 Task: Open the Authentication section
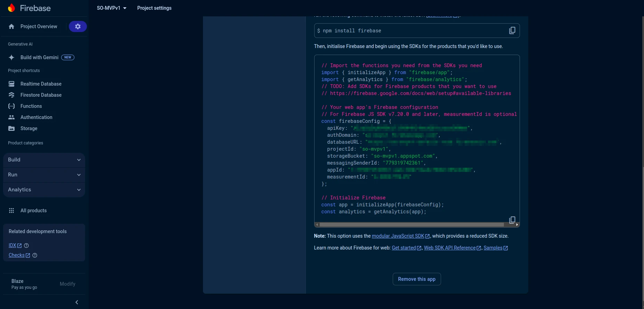[36, 117]
